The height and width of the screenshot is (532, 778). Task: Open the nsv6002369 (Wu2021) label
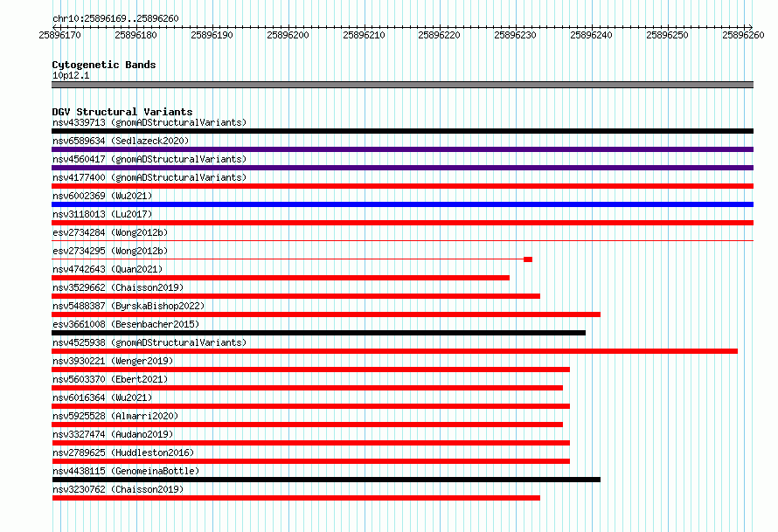pos(102,196)
